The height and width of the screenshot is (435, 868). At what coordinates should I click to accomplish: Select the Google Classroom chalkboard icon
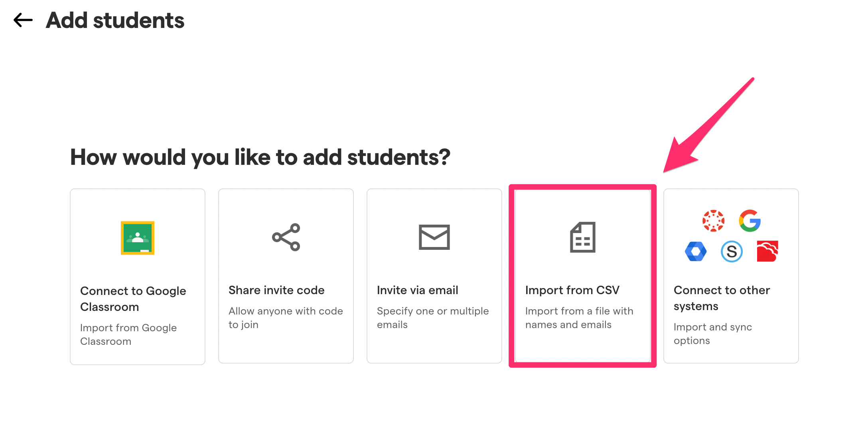pyautogui.click(x=138, y=238)
